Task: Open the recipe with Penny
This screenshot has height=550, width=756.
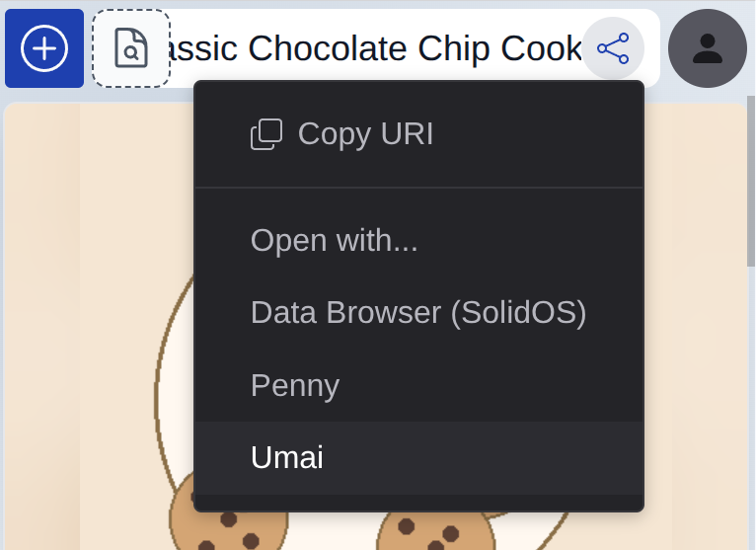Action: pos(295,385)
